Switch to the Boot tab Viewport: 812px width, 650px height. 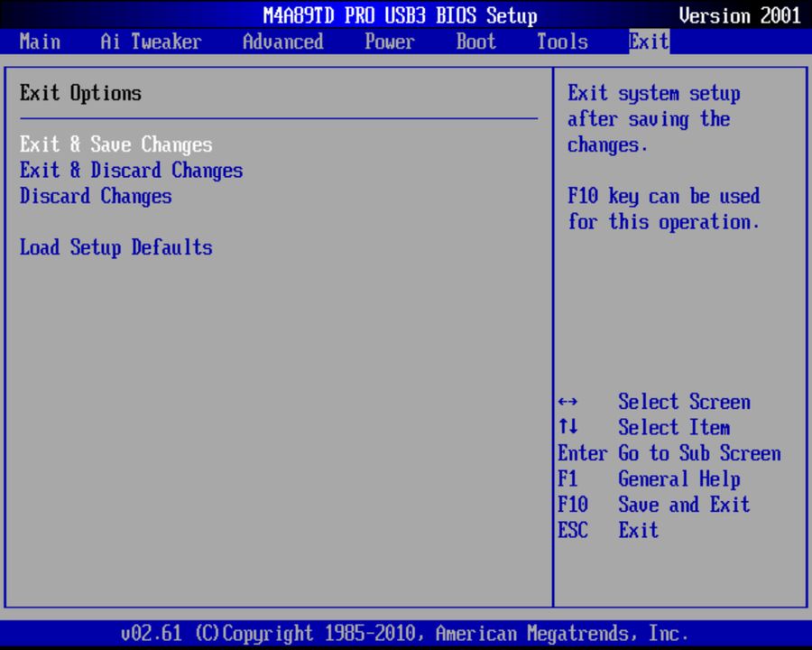475,42
